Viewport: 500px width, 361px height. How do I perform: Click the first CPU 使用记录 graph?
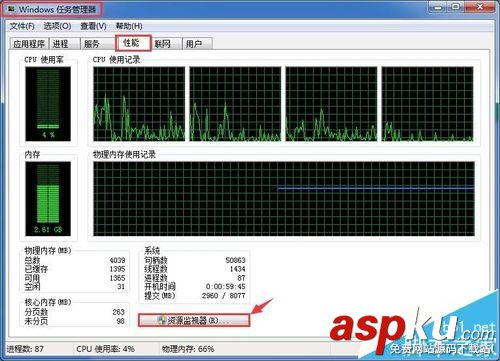coord(139,104)
